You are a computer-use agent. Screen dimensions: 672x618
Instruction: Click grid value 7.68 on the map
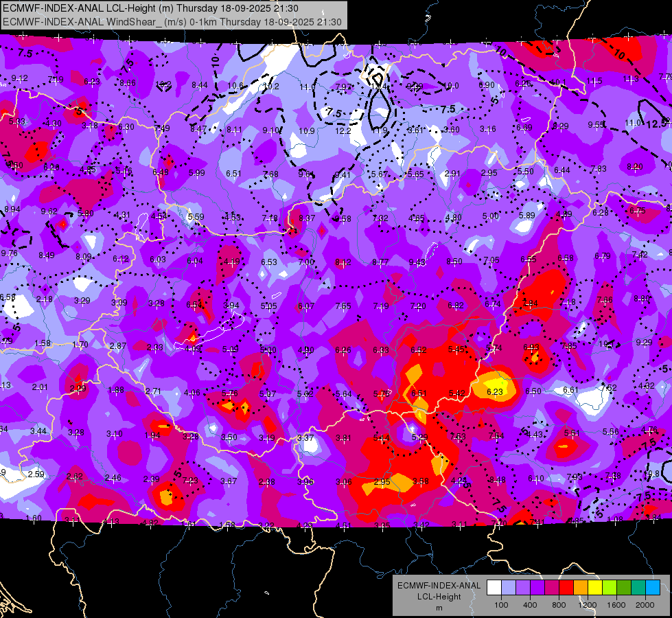click(270, 174)
